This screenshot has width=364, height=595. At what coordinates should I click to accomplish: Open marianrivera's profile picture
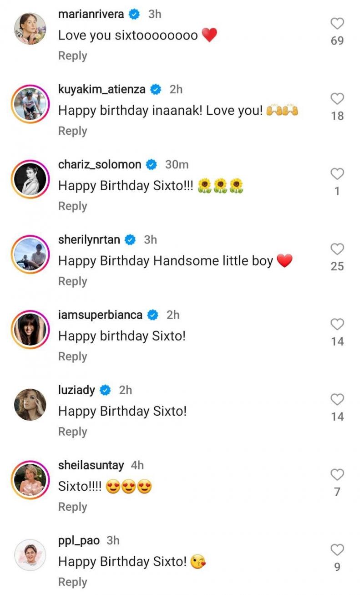coord(30,29)
